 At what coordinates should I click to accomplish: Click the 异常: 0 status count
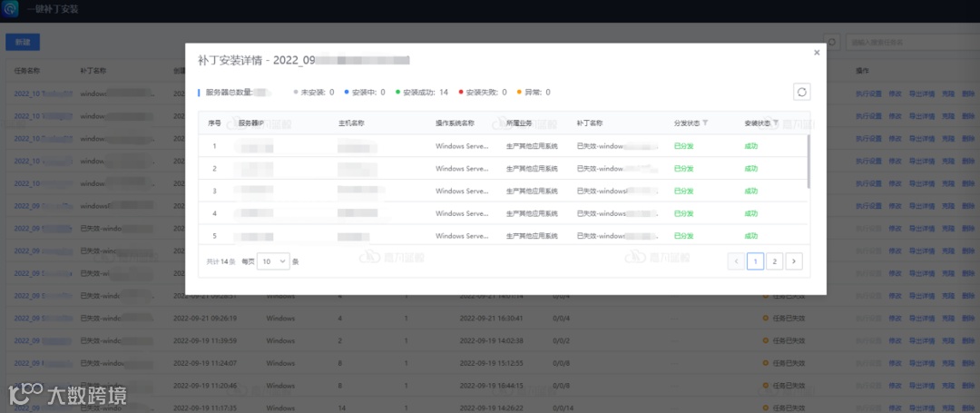(534, 92)
